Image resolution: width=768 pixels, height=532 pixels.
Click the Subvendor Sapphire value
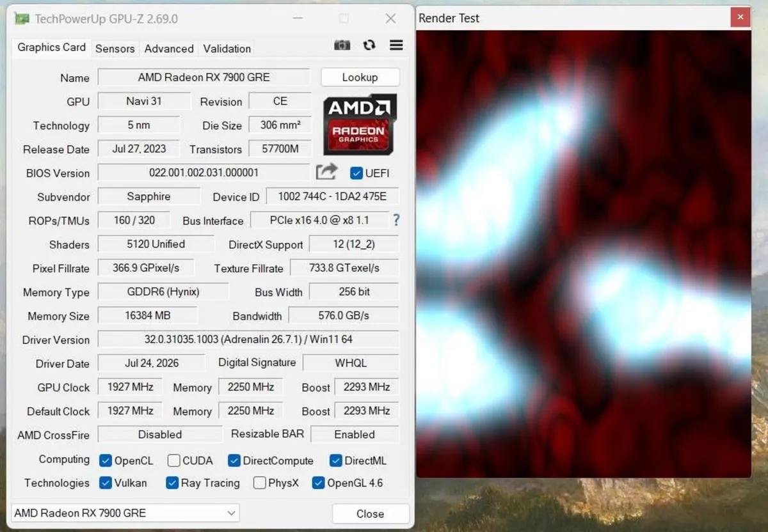148,196
